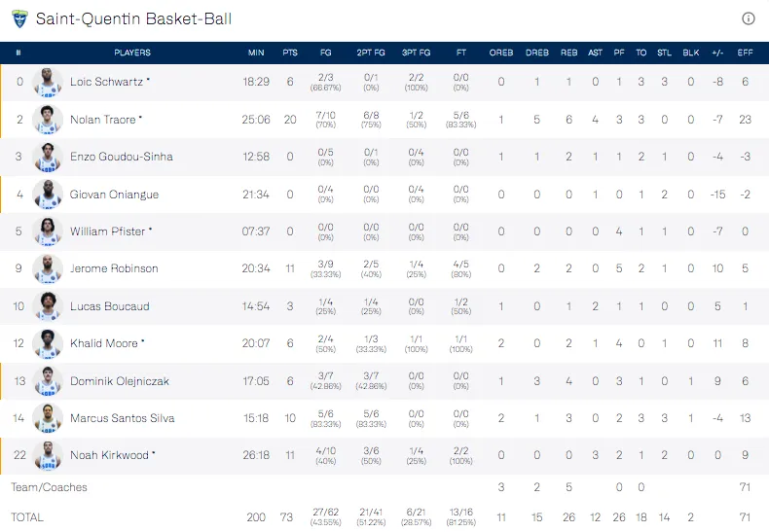Click Loic Schwartz's player photo
This screenshot has height=532, width=769.
tap(47, 83)
